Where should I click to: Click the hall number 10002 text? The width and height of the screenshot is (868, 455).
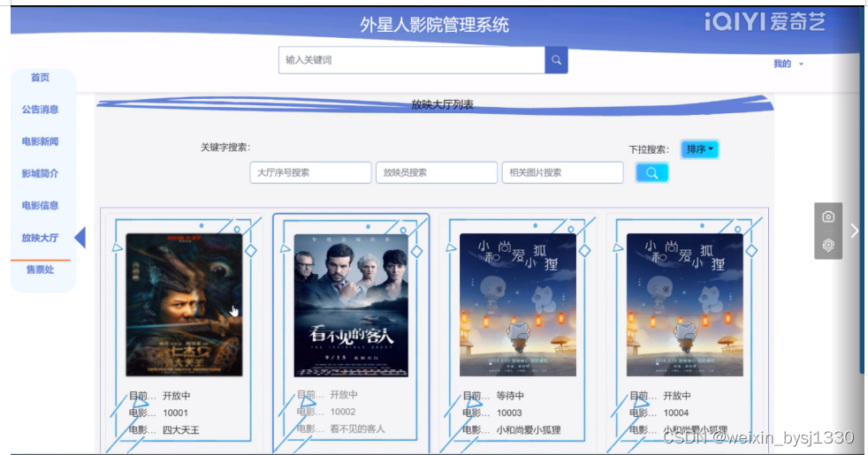343,412
